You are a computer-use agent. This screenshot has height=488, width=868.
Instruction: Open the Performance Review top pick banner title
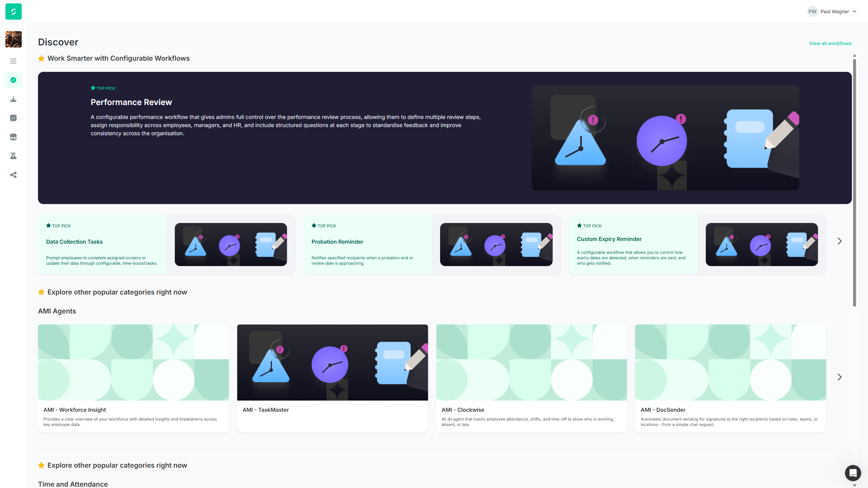[x=131, y=102]
